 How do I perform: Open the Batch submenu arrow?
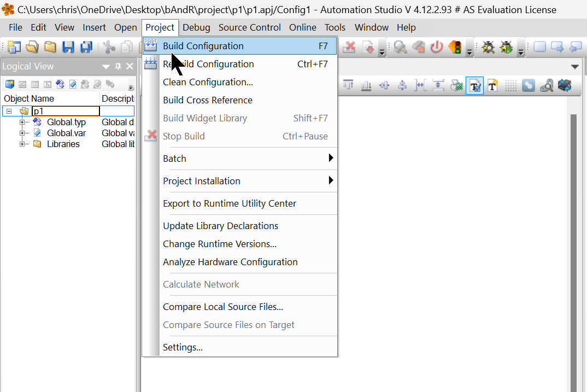tap(331, 158)
